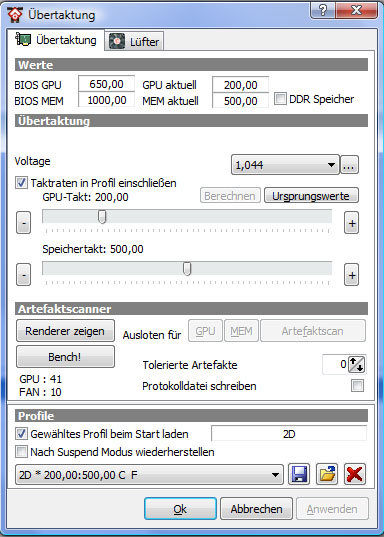Image resolution: width=384 pixels, height=537 pixels.
Task: Click the 'FAN : 10' text
Action: 40,392
